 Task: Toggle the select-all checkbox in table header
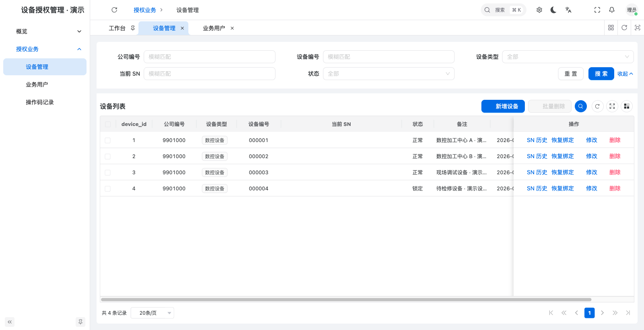pyautogui.click(x=108, y=124)
